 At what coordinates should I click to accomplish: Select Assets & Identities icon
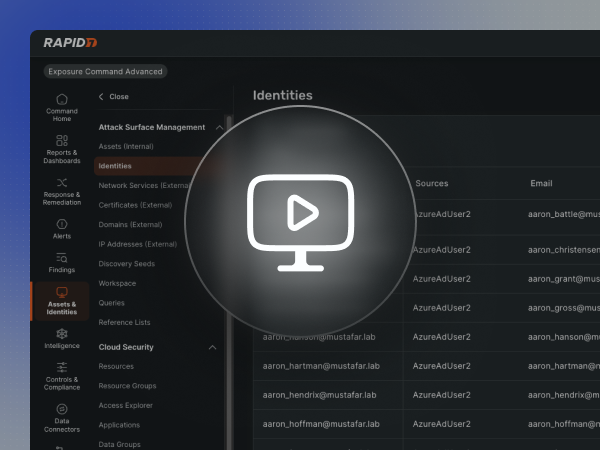tap(62, 293)
